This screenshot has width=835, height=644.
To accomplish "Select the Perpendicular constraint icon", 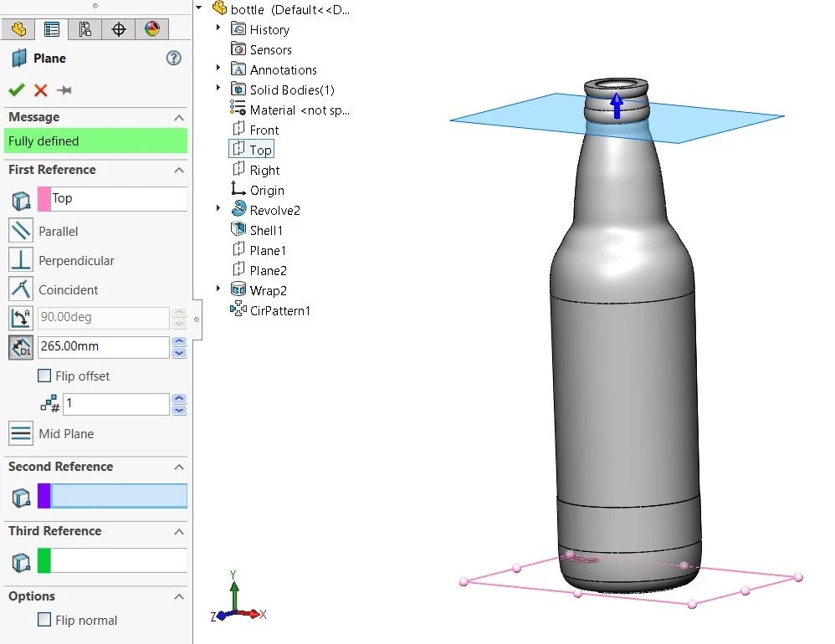I will (21, 260).
